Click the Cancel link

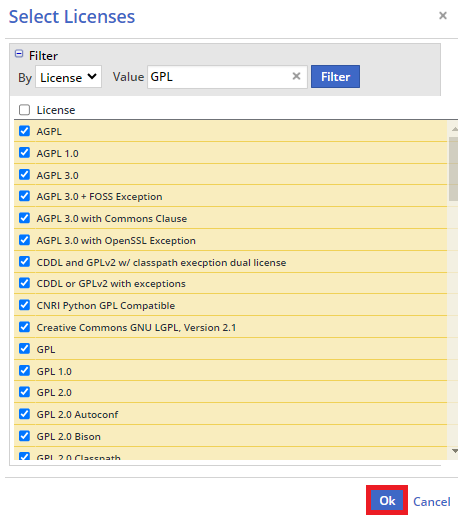(432, 502)
